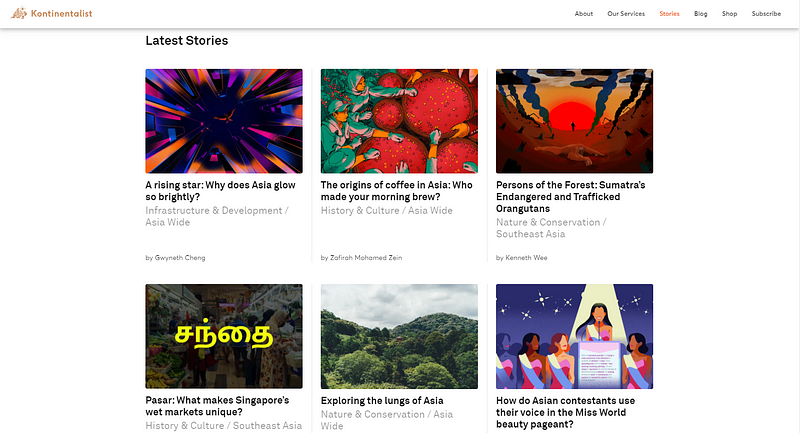Click the Infrastructure & Development category label

point(214,211)
